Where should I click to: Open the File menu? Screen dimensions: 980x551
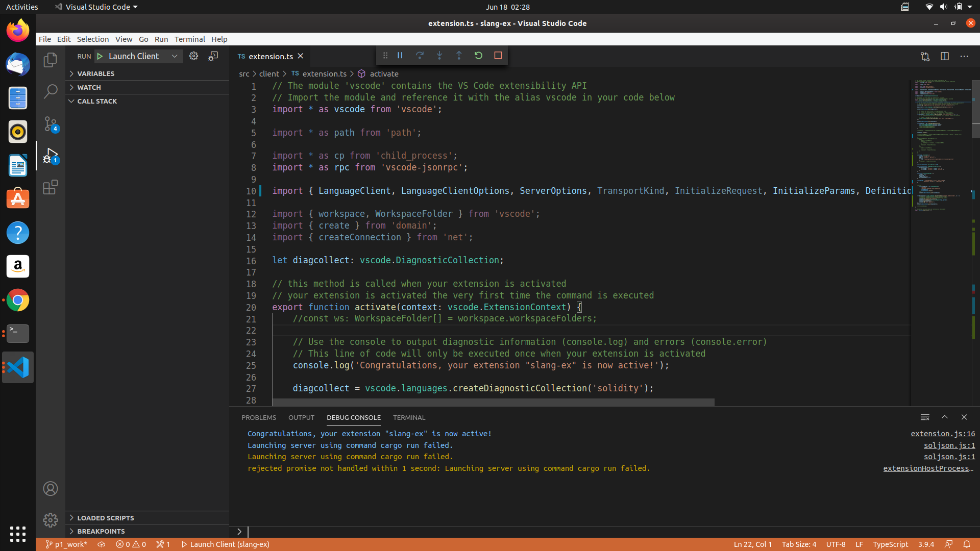tap(45, 39)
